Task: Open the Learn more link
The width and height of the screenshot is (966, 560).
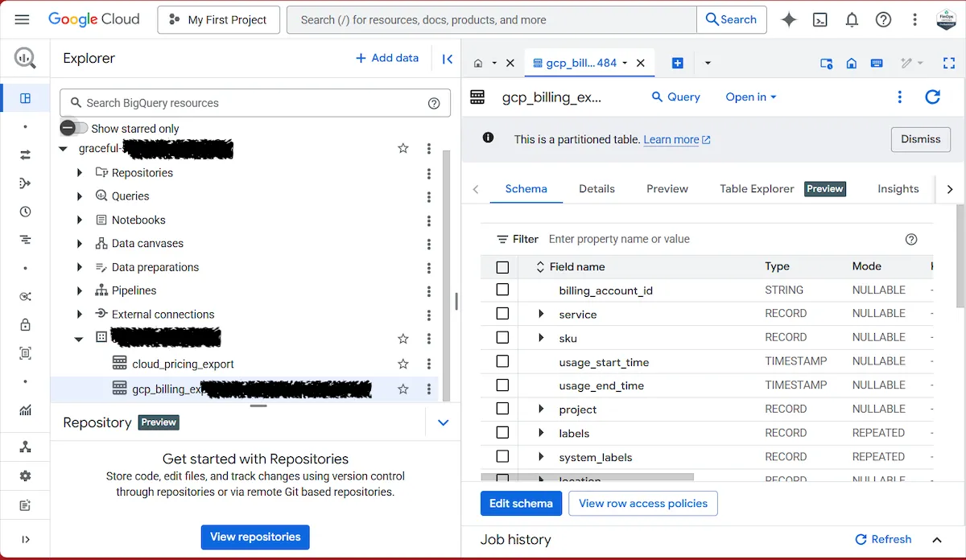Action: 677,139
